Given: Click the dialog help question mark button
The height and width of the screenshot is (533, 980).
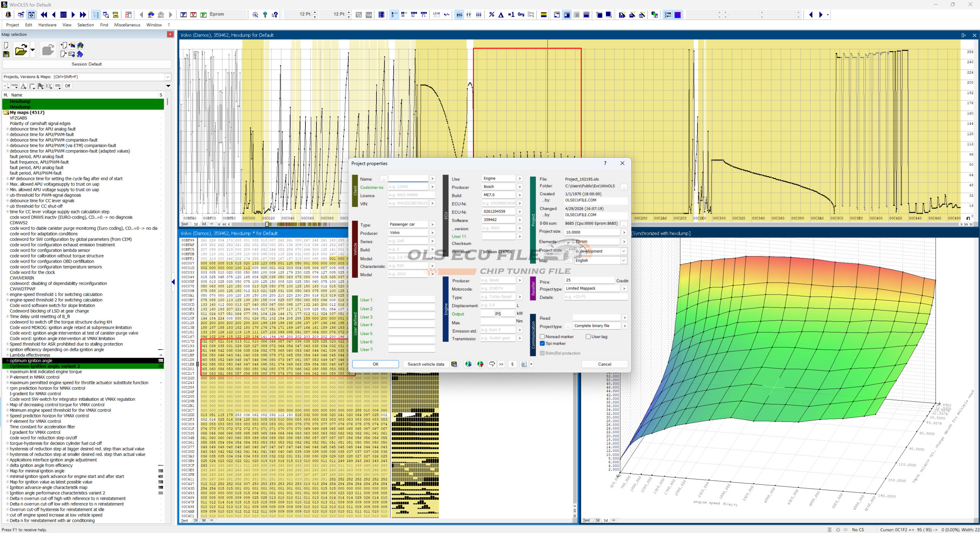Looking at the screenshot, I should coord(605,163).
